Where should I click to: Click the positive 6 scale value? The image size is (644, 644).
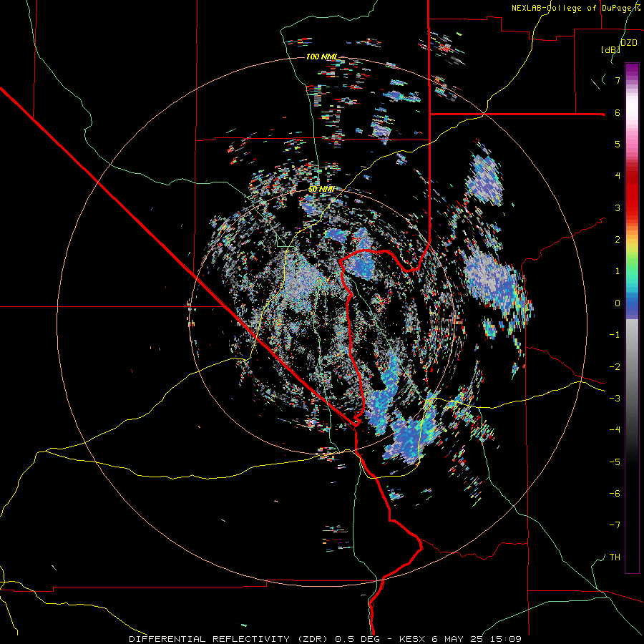(x=618, y=112)
